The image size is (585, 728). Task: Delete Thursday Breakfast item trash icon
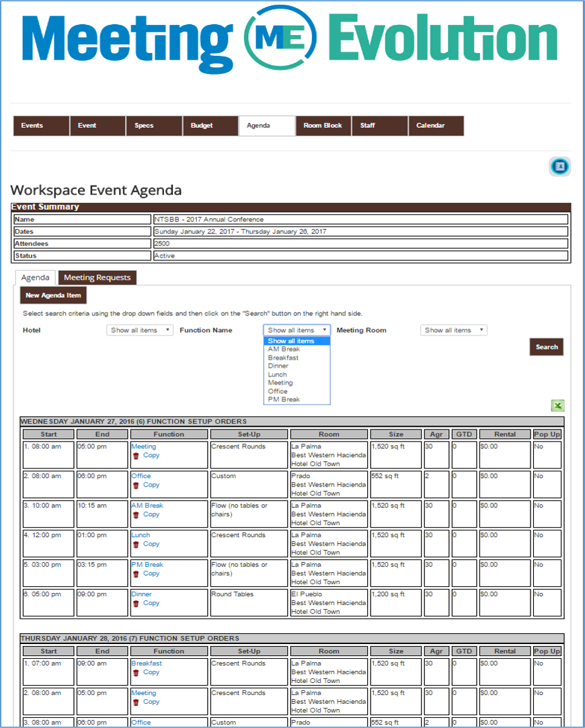coord(136,673)
